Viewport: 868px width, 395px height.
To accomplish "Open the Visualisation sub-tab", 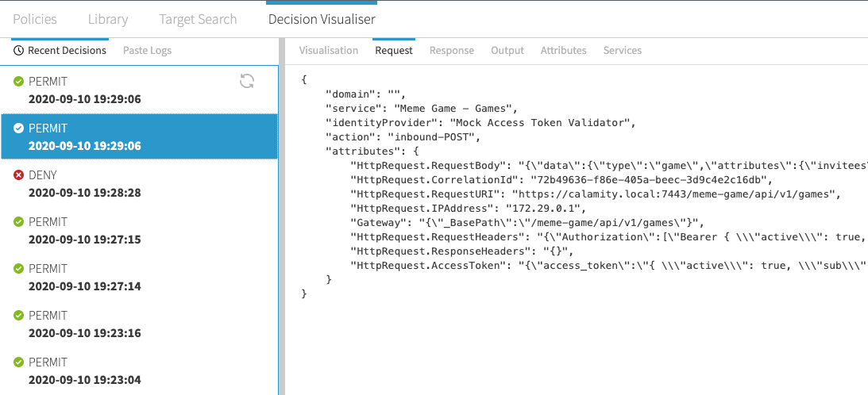I will click(x=328, y=51).
